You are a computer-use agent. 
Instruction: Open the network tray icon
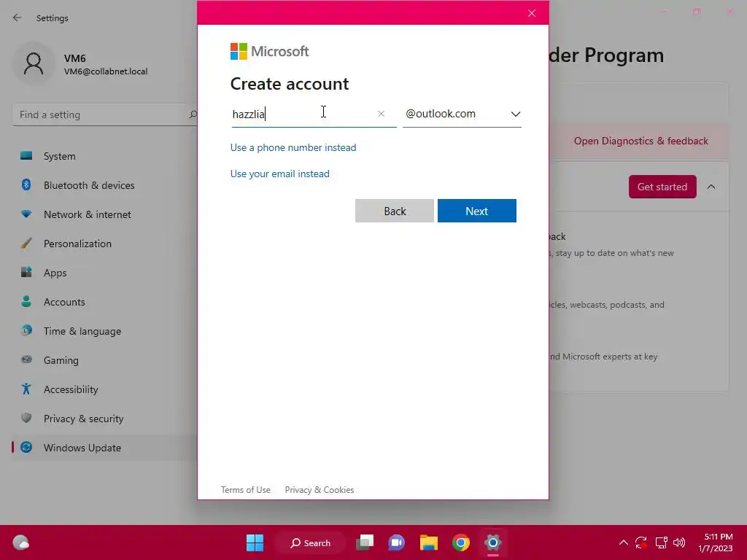coord(661,542)
